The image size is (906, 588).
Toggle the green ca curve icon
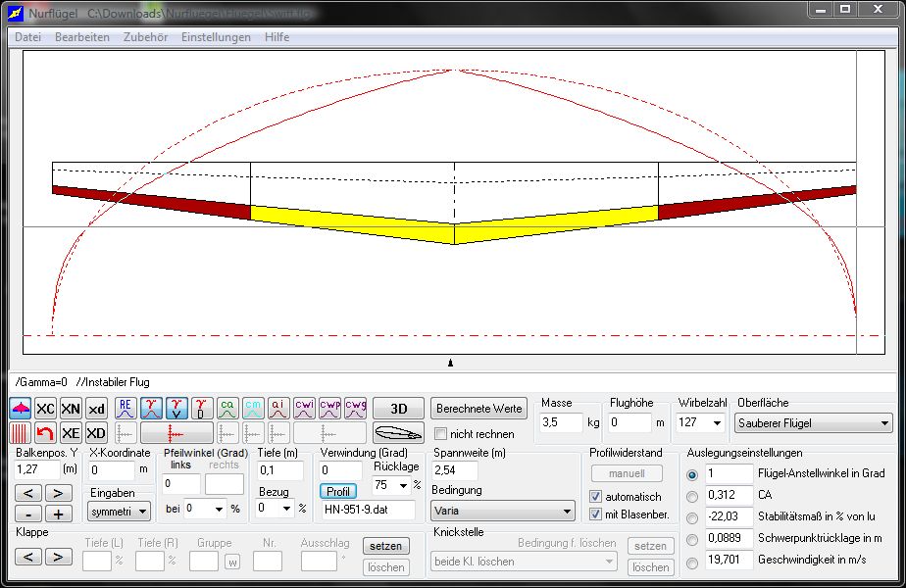pyautogui.click(x=228, y=409)
